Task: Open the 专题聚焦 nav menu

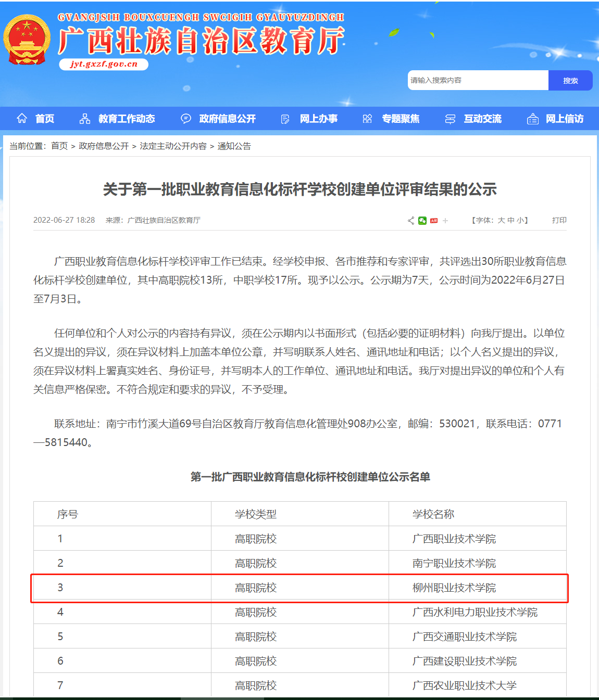Action: click(x=401, y=119)
